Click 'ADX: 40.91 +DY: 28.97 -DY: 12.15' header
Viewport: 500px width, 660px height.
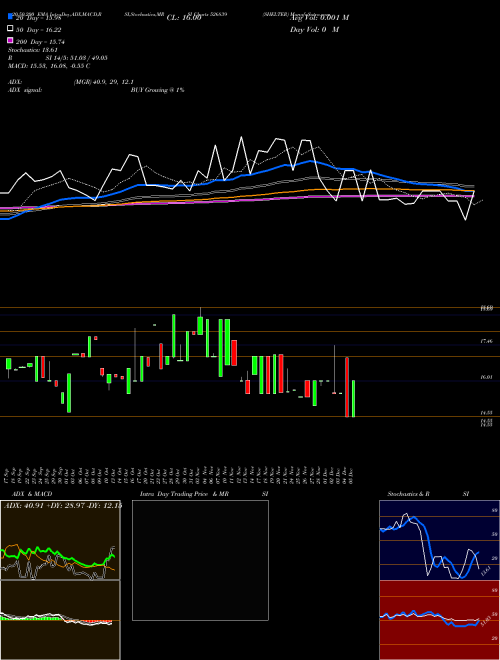tap(62, 506)
